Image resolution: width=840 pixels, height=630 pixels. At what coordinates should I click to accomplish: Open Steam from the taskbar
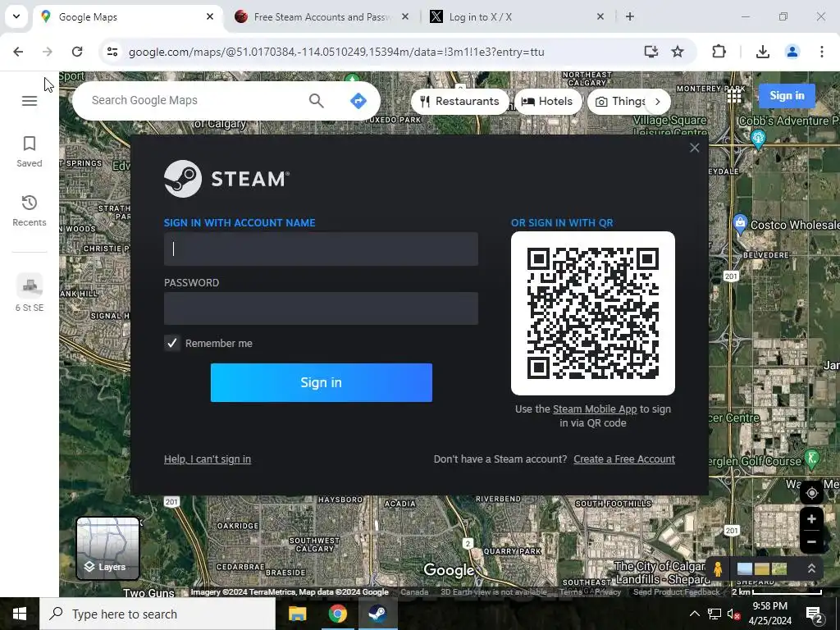click(x=377, y=614)
